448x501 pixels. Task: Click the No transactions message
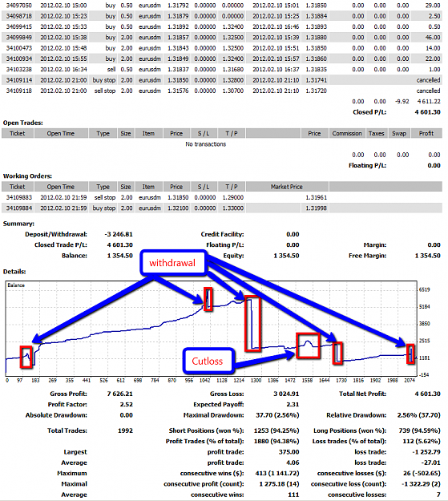coord(205,144)
